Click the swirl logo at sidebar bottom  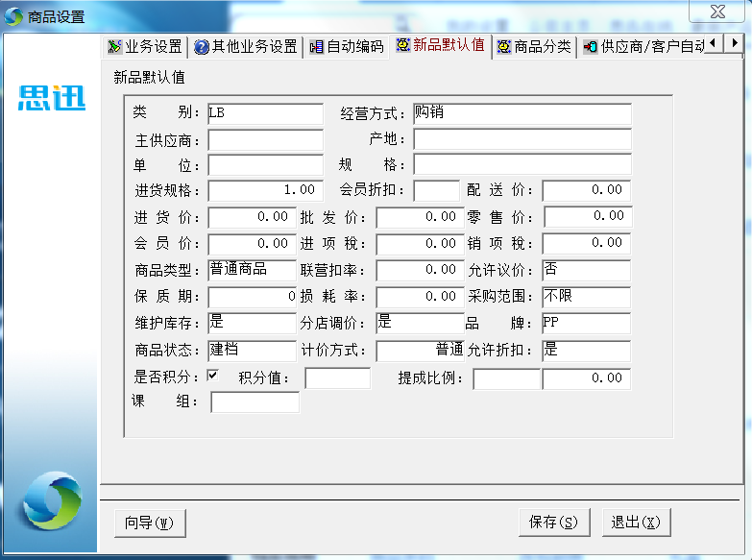[x=52, y=501]
